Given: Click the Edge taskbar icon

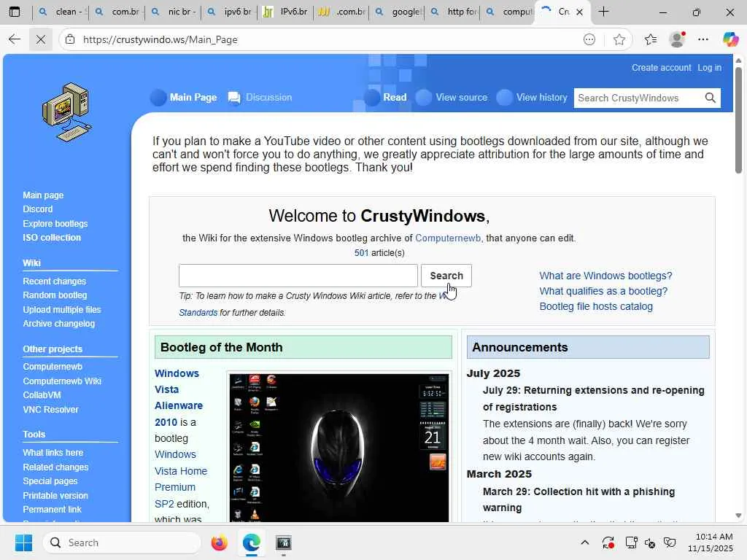Looking at the screenshot, I should [x=251, y=542].
